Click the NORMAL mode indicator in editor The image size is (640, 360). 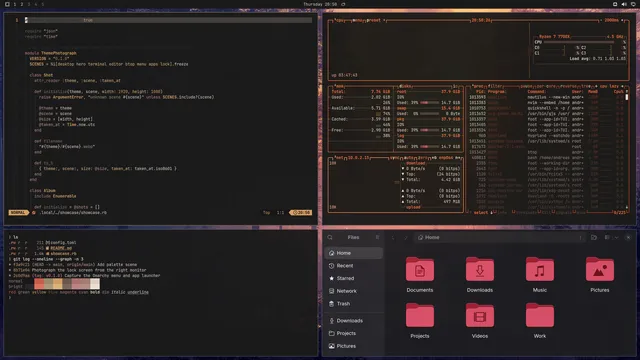tap(18, 213)
